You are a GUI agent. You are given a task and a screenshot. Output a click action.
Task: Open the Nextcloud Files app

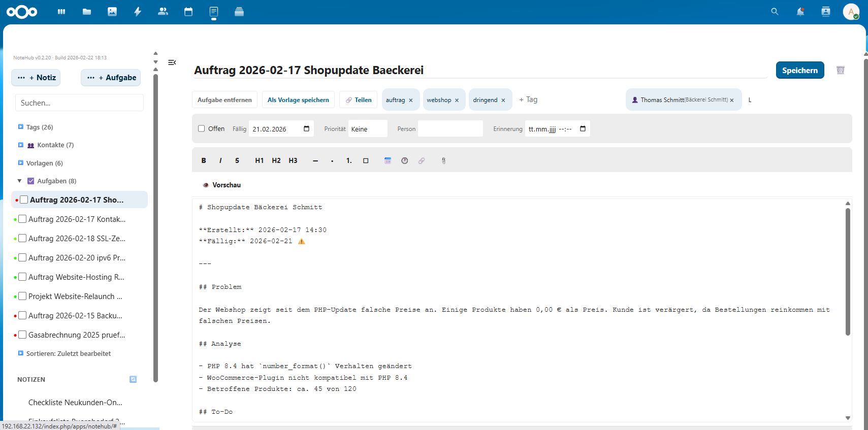(x=87, y=12)
